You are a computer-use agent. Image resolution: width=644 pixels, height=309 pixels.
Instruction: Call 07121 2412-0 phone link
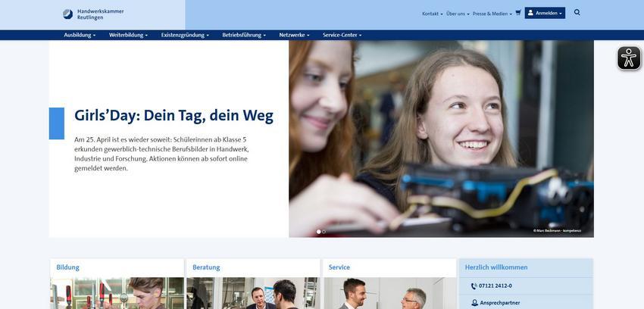(x=496, y=286)
